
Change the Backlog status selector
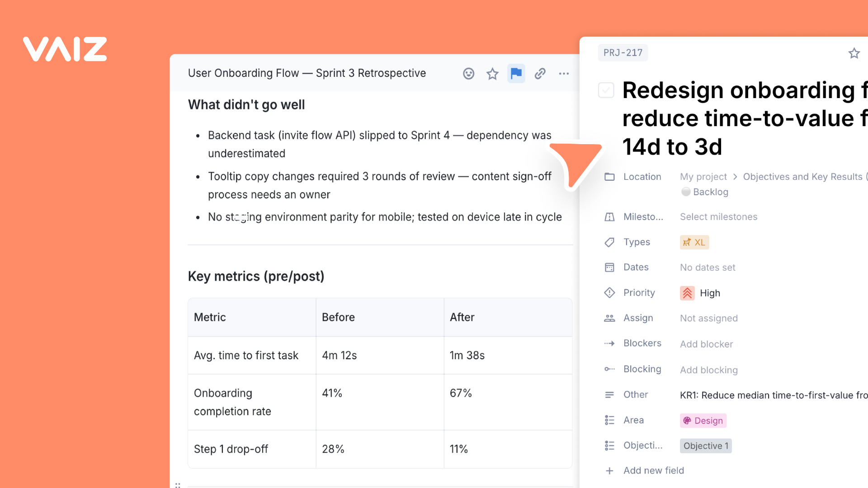[705, 192]
